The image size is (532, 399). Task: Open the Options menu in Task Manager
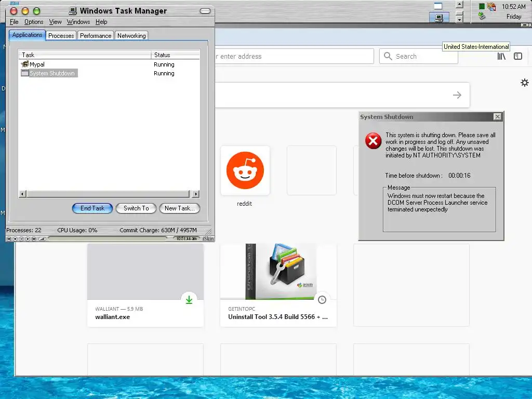[34, 22]
